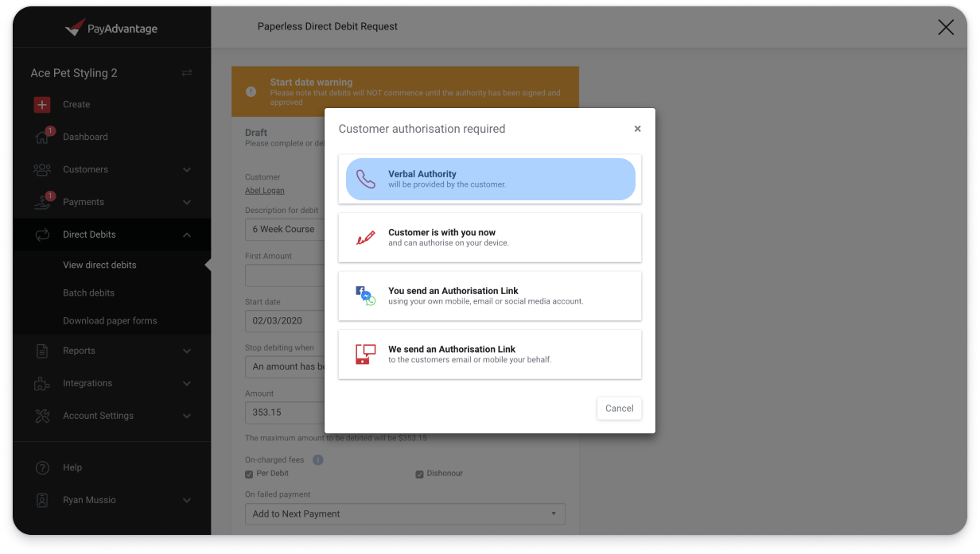Click the On-charged fees info icon
980x554 pixels.
click(x=318, y=459)
